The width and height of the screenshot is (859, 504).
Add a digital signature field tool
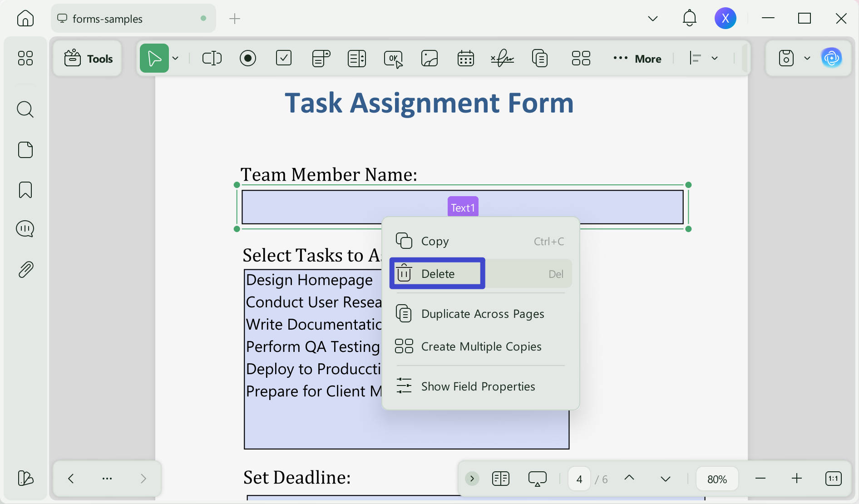(x=502, y=58)
